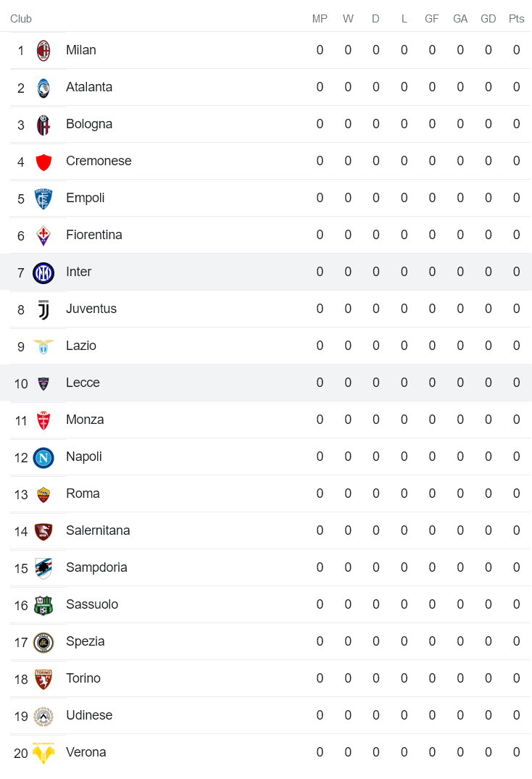Click the Atalanta club logo
532x779 pixels.
click(x=43, y=88)
